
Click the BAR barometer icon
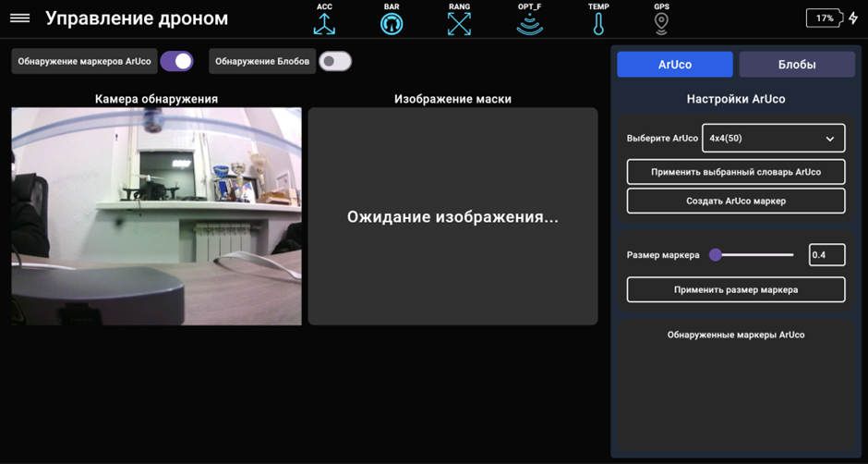point(392,24)
